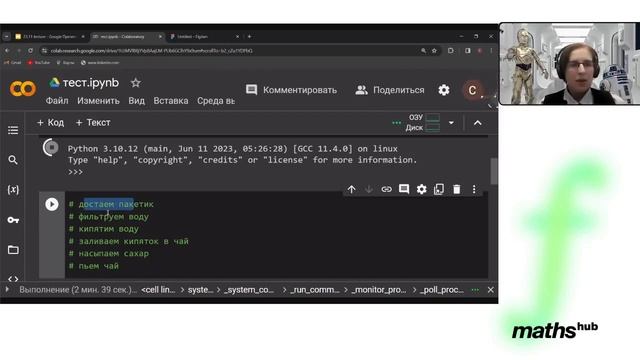This screenshot has width=640, height=360.
Task: Add a text cell with + Текст
Action: [x=93, y=122]
